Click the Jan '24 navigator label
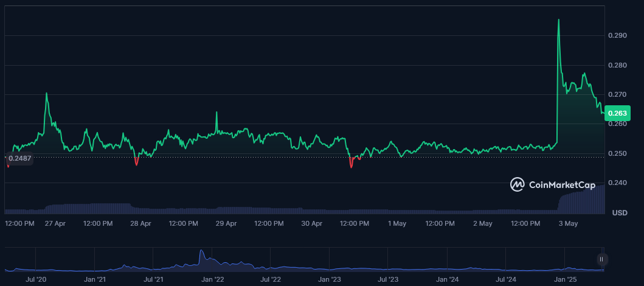 pos(447,279)
